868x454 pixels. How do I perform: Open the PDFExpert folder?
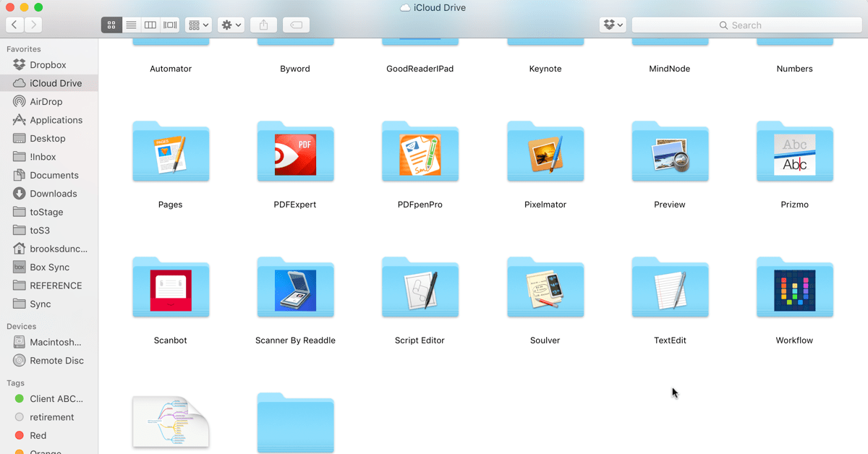click(x=295, y=153)
